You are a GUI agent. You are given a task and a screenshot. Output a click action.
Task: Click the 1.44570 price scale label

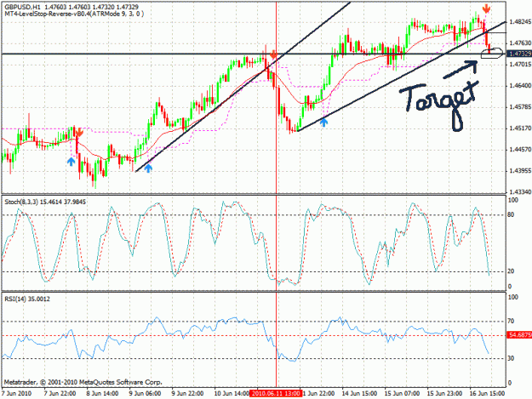pos(519,150)
